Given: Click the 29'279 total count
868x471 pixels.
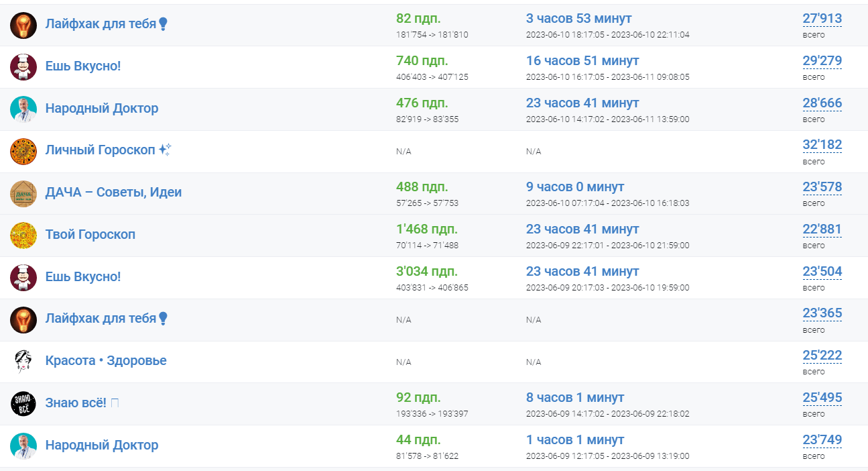Looking at the screenshot, I should [x=822, y=61].
